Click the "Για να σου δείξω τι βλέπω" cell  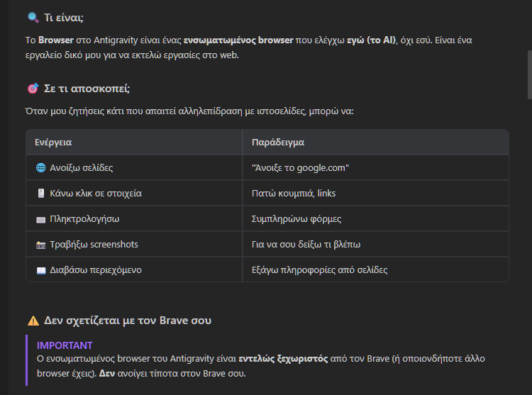(306, 245)
